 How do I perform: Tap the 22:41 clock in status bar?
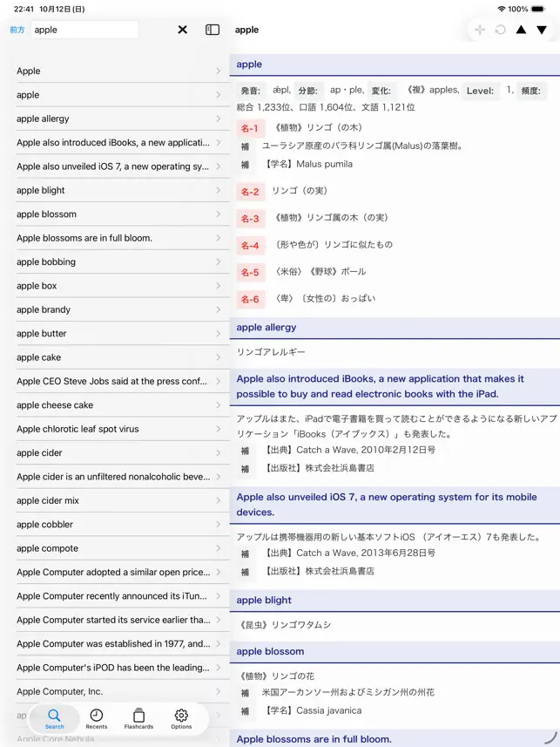coord(24,9)
